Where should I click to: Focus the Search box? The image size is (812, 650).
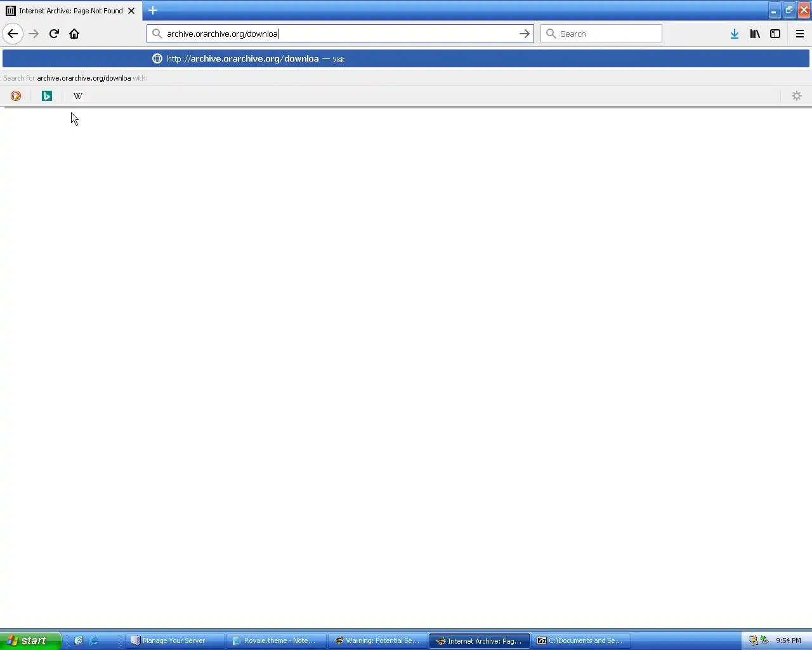click(x=601, y=34)
